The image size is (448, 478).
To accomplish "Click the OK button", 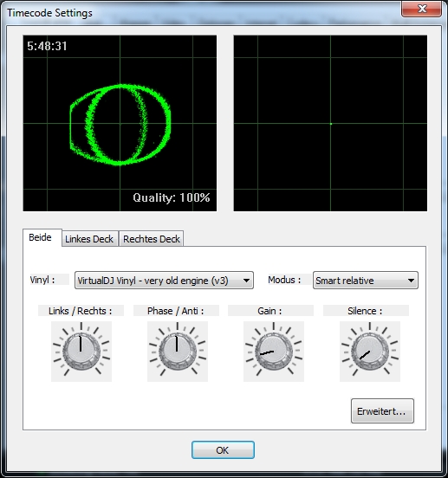I will click(223, 450).
